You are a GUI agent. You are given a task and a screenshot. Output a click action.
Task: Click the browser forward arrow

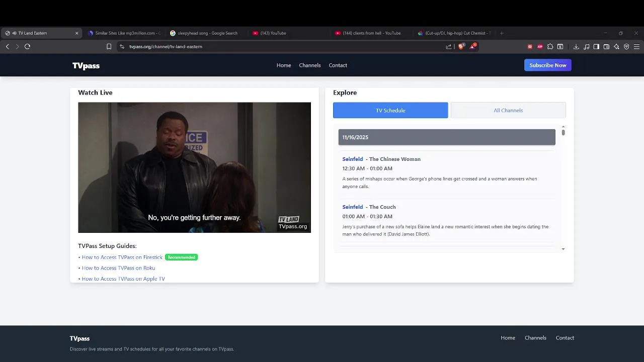pyautogui.click(x=17, y=46)
